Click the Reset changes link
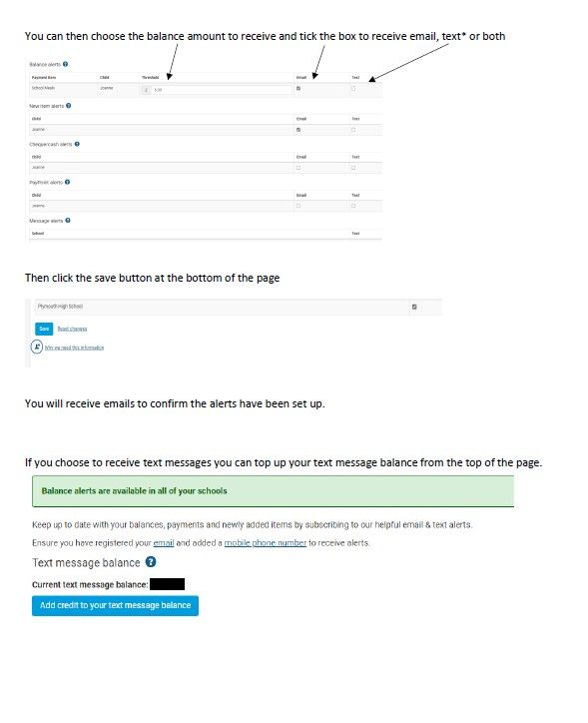Screen dimensions: 588x723 (72, 330)
